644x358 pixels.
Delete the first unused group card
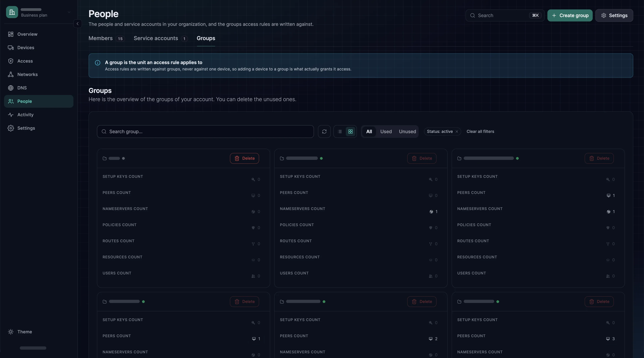click(x=244, y=158)
